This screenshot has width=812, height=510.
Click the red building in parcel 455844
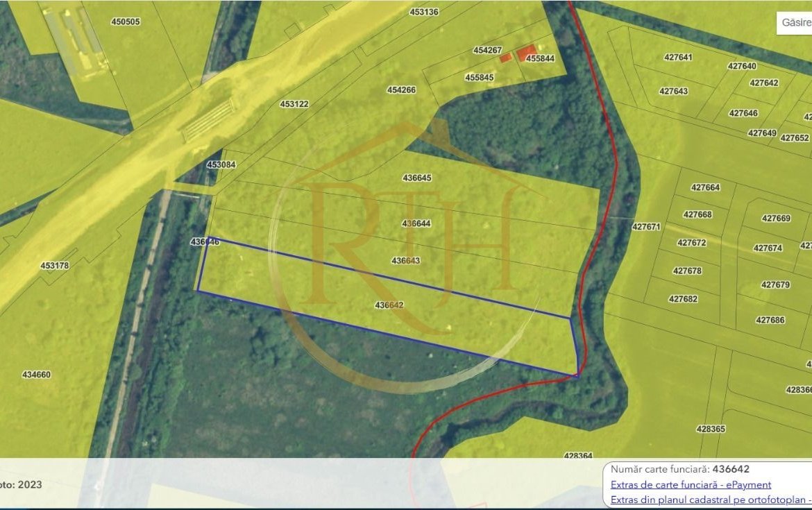(527, 52)
